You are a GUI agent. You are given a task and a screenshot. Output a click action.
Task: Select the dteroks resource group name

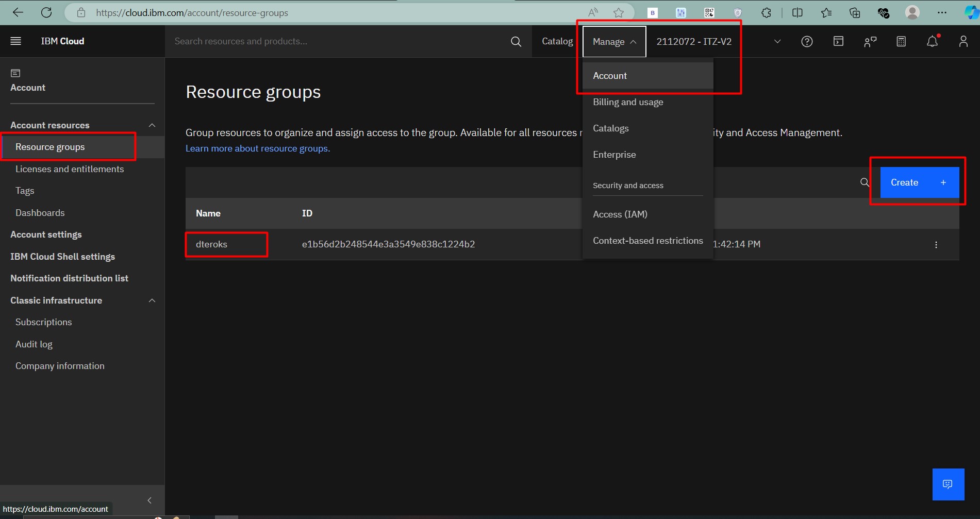[x=211, y=244]
